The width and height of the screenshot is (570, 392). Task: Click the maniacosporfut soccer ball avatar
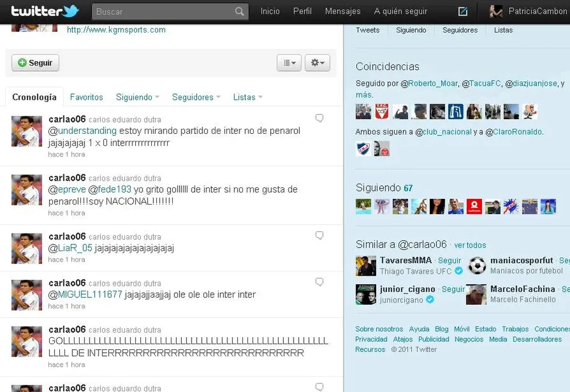click(x=477, y=266)
